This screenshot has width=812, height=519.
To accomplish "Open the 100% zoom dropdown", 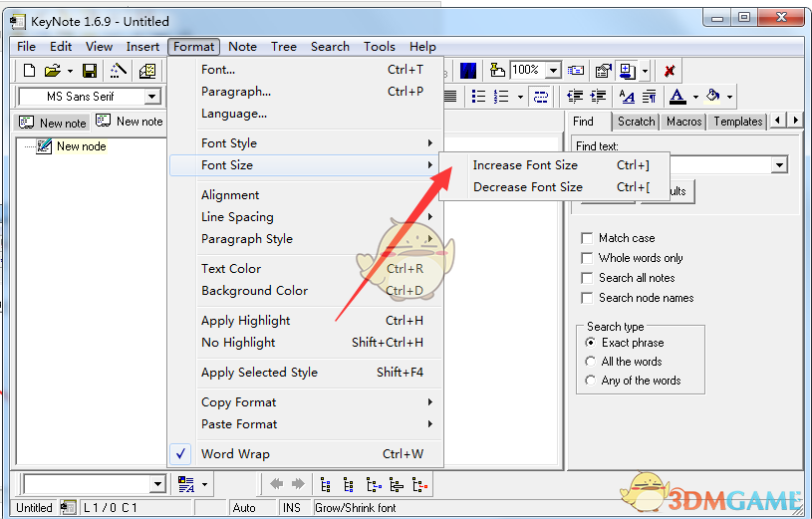I will [x=554, y=70].
